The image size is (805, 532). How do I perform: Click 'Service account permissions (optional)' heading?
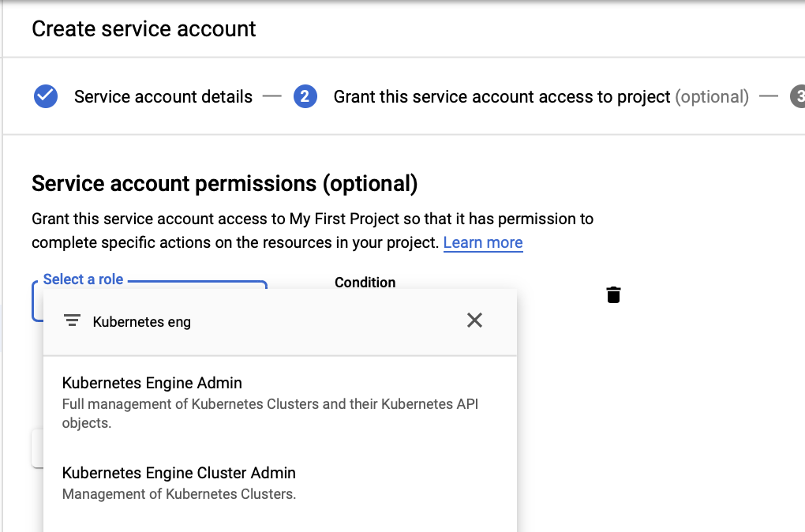coord(225,184)
